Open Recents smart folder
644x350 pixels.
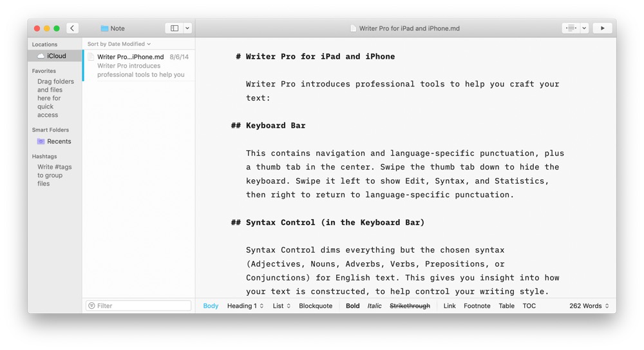point(55,141)
